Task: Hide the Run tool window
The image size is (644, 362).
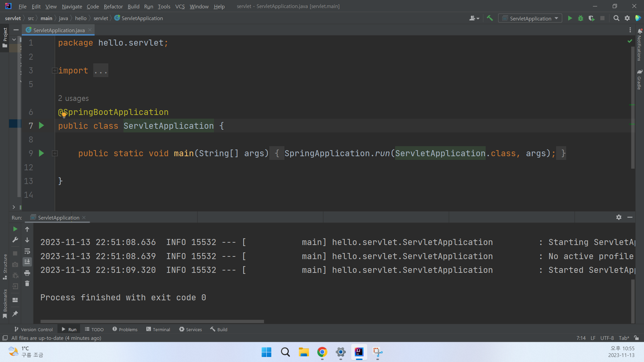Action: pyautogui.click(x=630, y=217)
